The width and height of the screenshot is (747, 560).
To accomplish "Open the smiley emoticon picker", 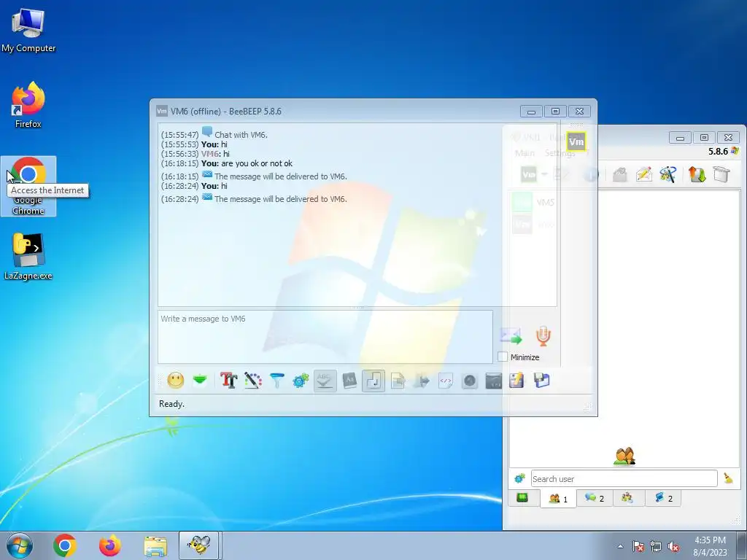I will click(176, 381).
